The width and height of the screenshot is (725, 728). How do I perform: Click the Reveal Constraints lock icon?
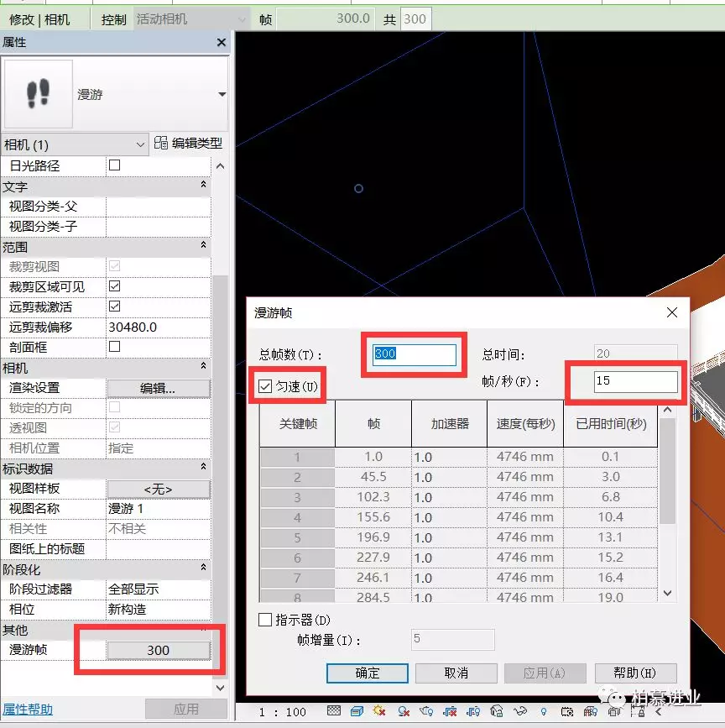639,711
